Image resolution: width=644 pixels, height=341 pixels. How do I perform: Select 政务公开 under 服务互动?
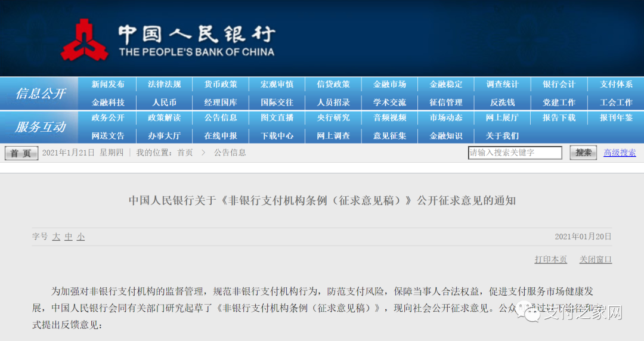[x=108, y=117]
